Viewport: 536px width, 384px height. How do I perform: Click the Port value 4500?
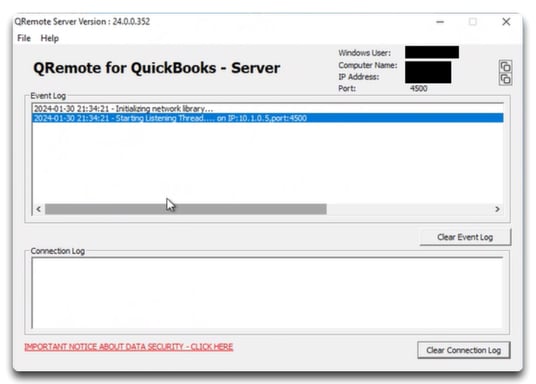coord(419,89)
